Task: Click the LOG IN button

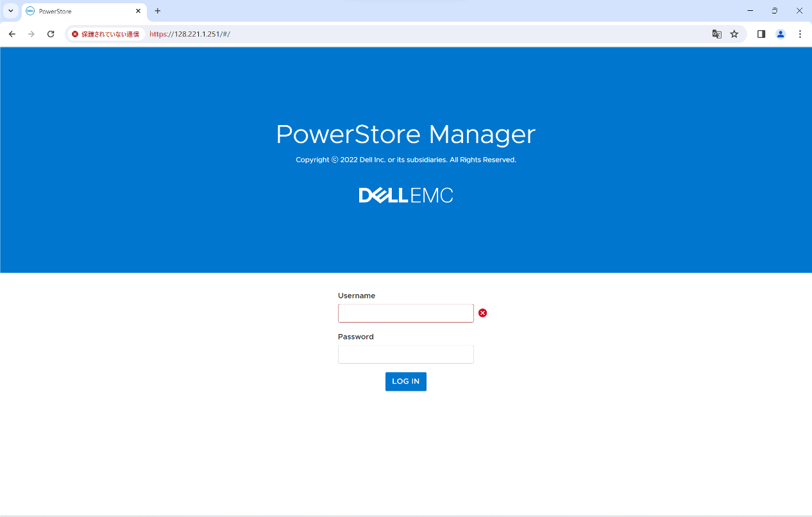Action: tap(405, 382)
